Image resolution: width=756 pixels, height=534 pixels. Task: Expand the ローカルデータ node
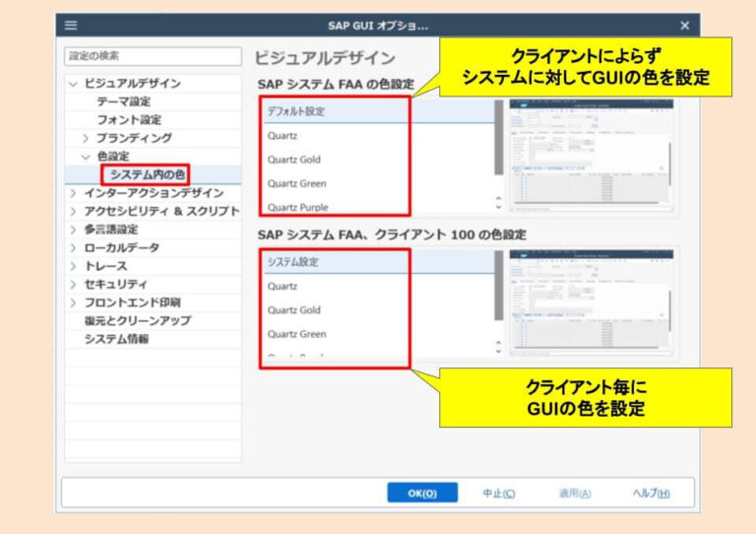(x=73, y=248)
